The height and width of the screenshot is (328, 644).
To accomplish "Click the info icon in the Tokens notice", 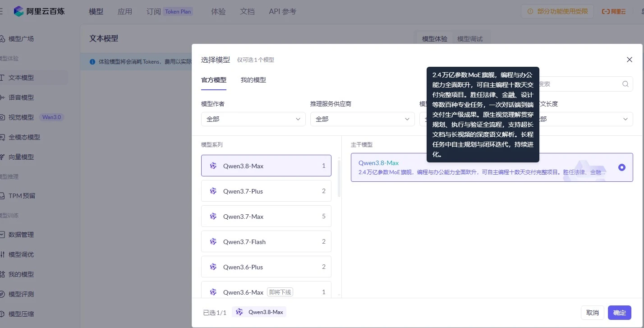I will [92, 62].
